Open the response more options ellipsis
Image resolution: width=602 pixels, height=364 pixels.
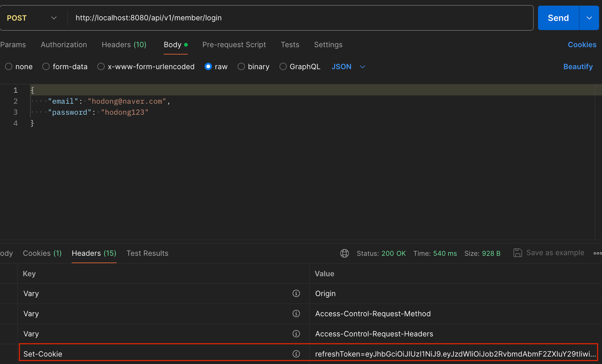[x=597, y=253]
